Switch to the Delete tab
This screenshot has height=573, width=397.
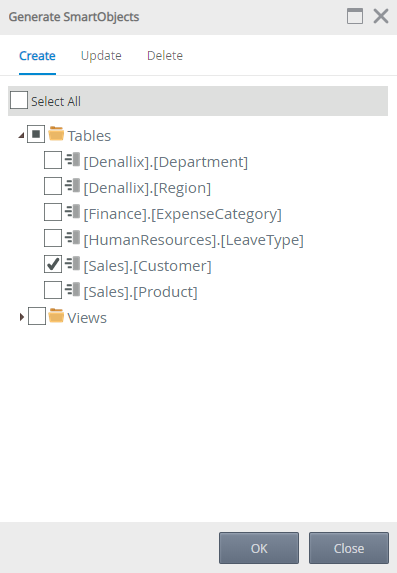point(165,56)
